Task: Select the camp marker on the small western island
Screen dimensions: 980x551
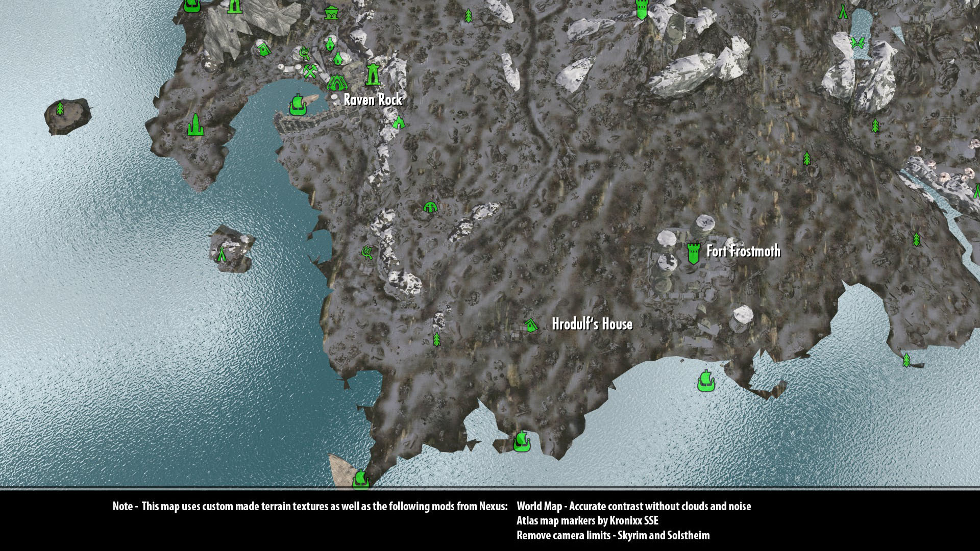Action: point(221,254)
